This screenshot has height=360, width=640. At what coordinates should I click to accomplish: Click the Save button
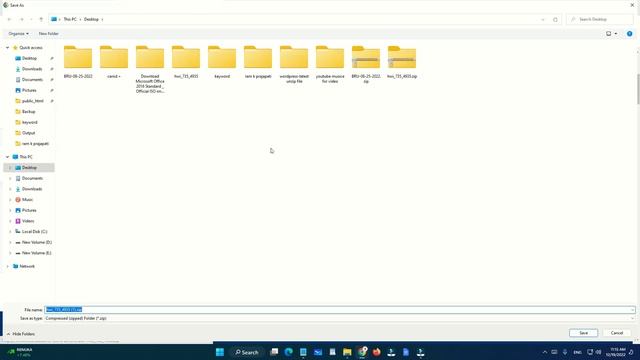tap(583, 333)
